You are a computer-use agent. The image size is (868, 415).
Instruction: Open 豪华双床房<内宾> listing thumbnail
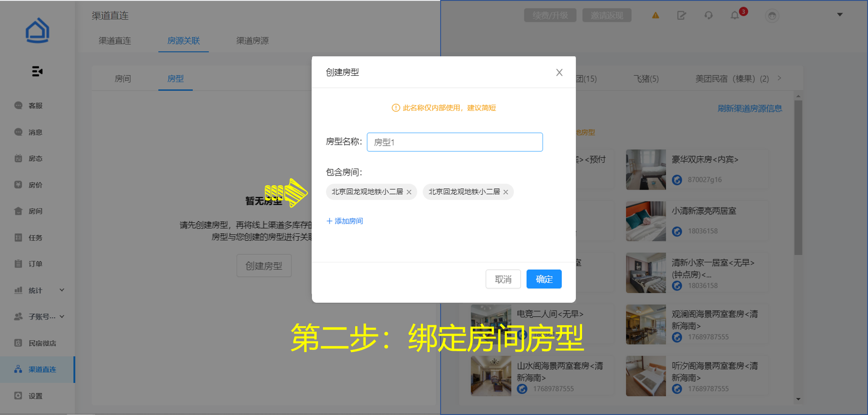[x=646, y=170]
